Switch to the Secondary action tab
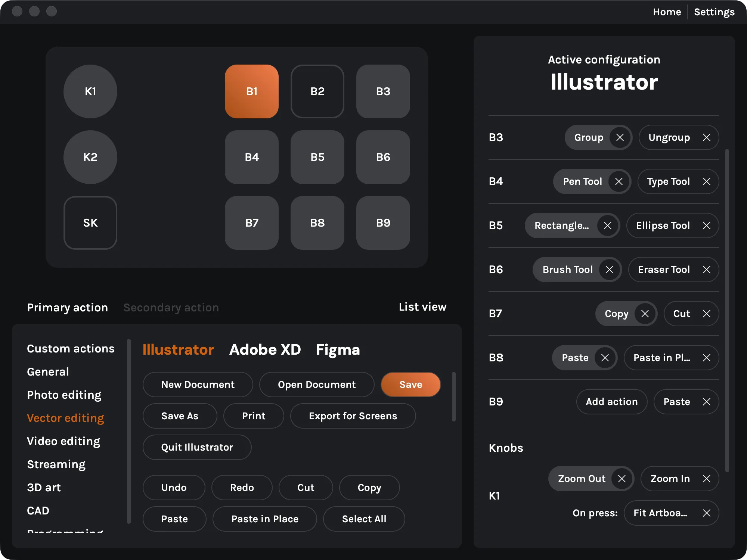 tap(171, 308)
